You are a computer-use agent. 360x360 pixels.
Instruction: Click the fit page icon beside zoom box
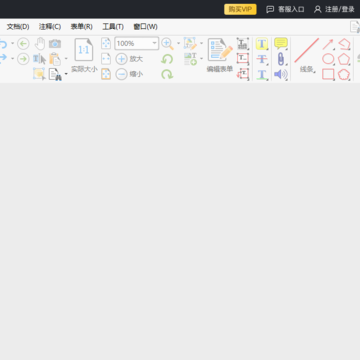106,43
